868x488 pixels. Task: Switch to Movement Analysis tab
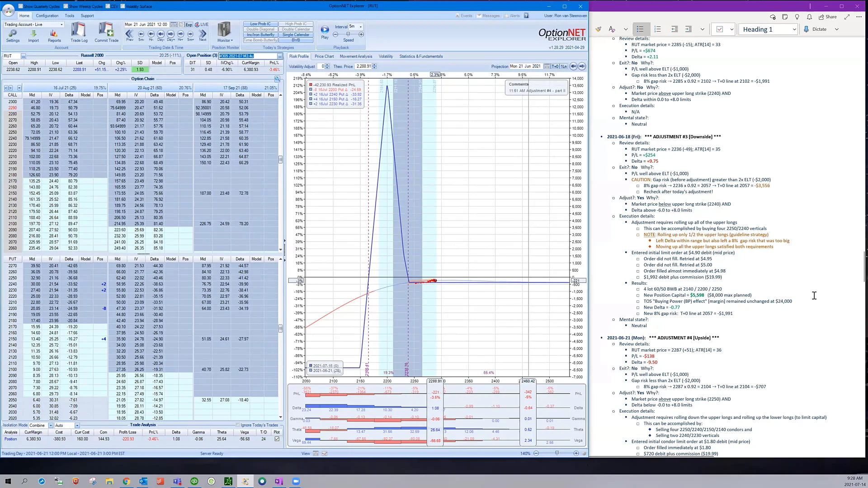pos(356,56)
